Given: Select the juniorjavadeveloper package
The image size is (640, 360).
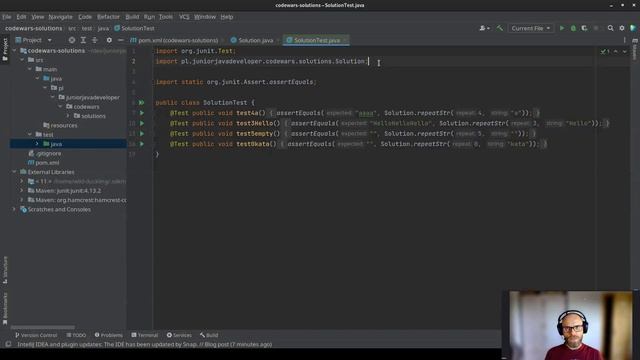Looking at the screenshot, I should click(x=89, y=97).
